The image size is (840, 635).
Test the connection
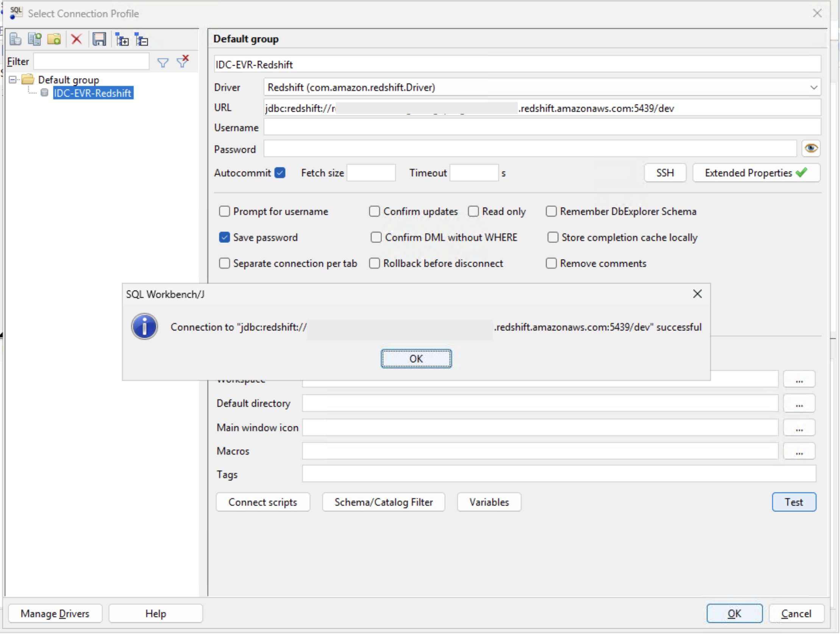tap(794, 502)
